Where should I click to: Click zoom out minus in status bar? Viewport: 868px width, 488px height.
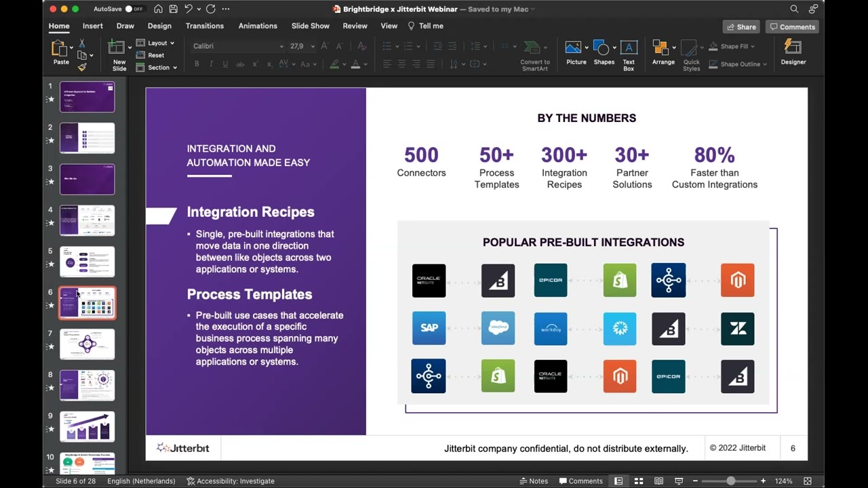pos(695,481)
